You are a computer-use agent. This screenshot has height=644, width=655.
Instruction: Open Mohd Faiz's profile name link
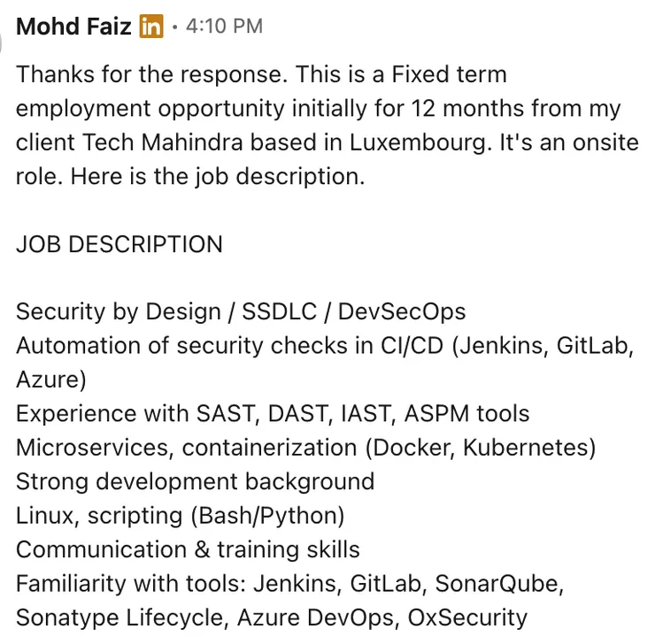coord(73,27)
